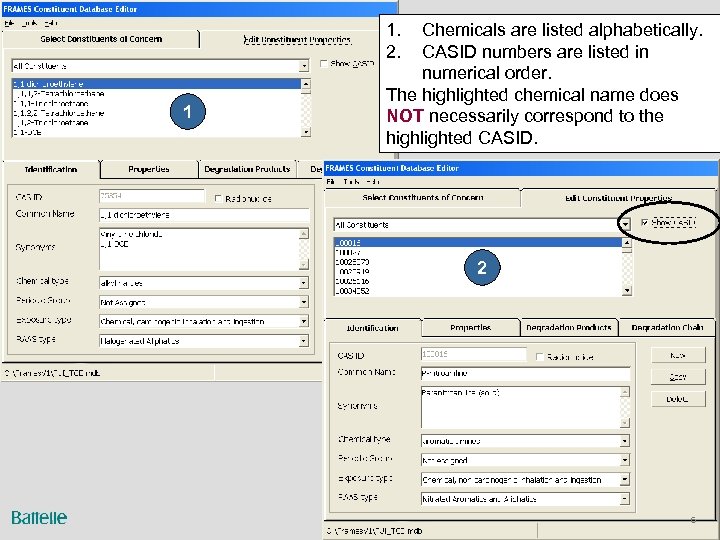This screenshot has height=540, width=720.
Task: Open RAAS type dropdown showing Halogenated Aliphatics
Action: 304,341
